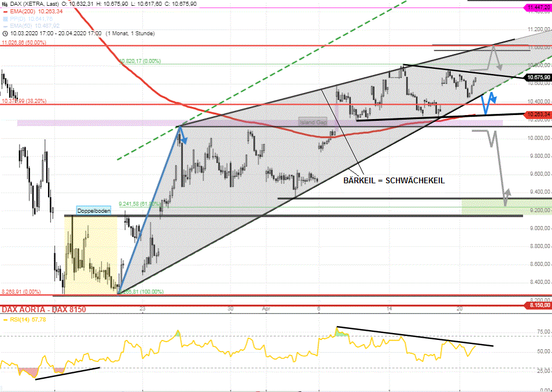Click the 25,00 RSI axis label

(544, 371)
